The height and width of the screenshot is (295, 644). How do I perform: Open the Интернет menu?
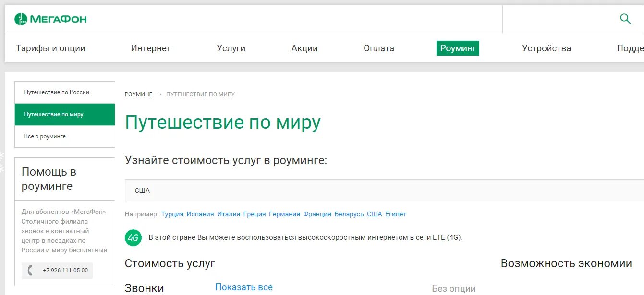(x=151, y=48)
